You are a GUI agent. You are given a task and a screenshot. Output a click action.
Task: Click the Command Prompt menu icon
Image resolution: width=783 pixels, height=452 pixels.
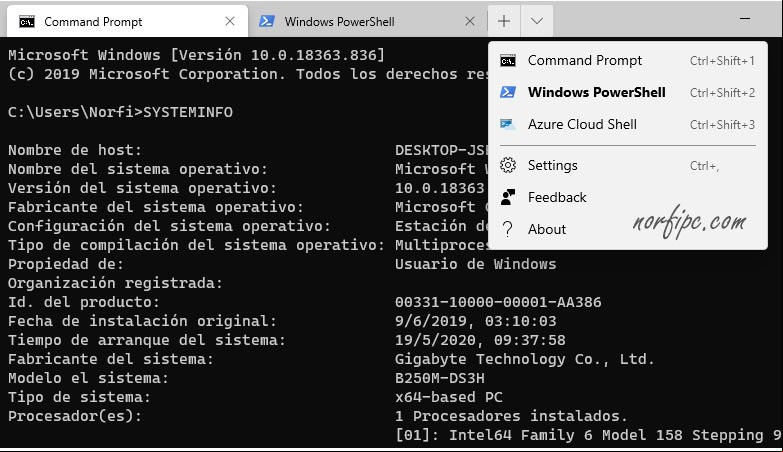point(508,61)
